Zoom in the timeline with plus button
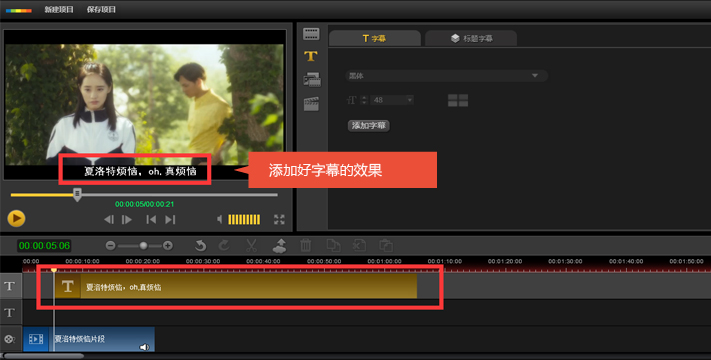The image size is (711, 360). [168, 246]
